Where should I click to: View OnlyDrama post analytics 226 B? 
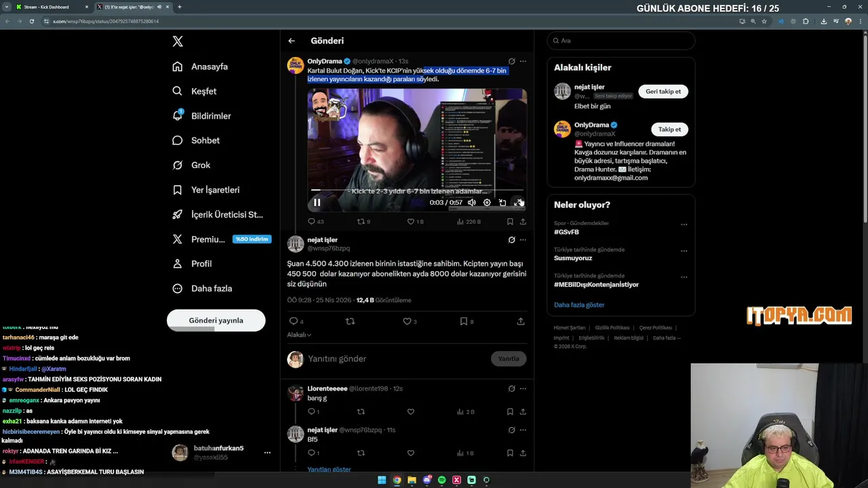coord(469,222)
